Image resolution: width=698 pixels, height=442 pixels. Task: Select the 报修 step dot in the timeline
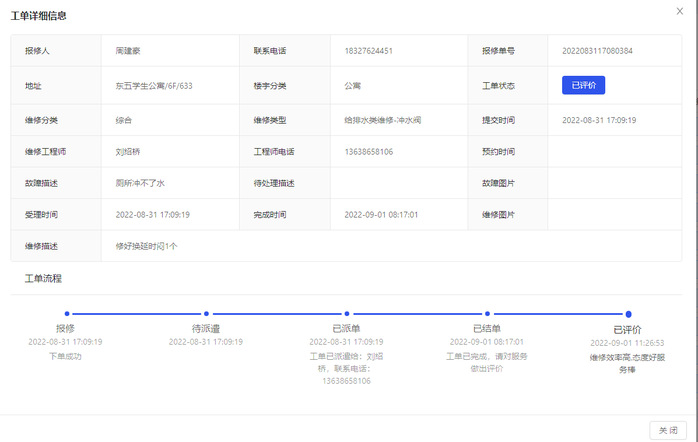tap(67, 314)
